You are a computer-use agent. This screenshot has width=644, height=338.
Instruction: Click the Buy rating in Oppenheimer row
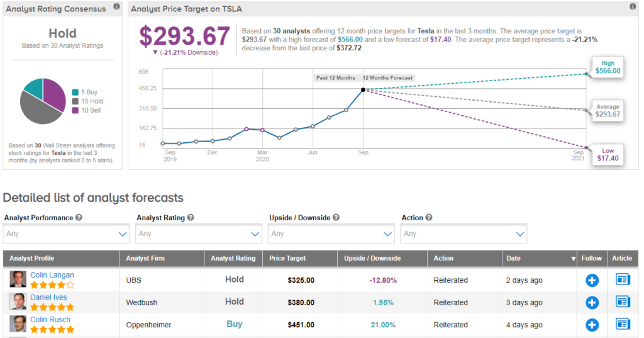[x=235, y=324]
